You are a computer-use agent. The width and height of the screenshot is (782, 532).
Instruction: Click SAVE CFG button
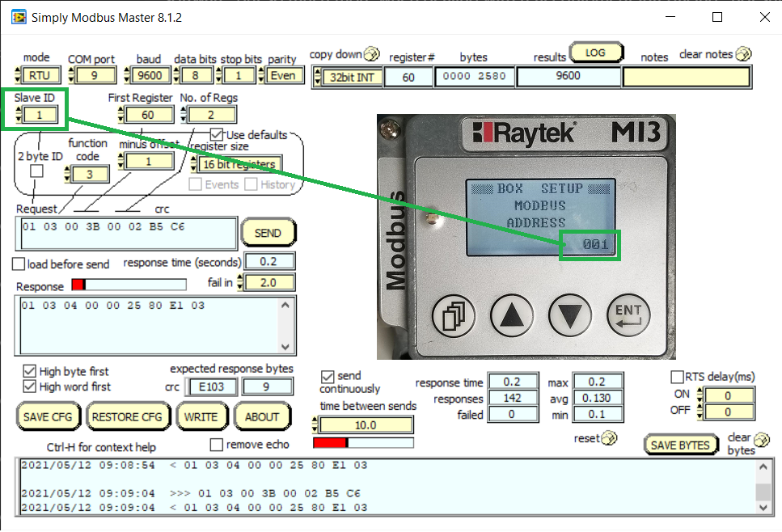(x=48, y=417)
